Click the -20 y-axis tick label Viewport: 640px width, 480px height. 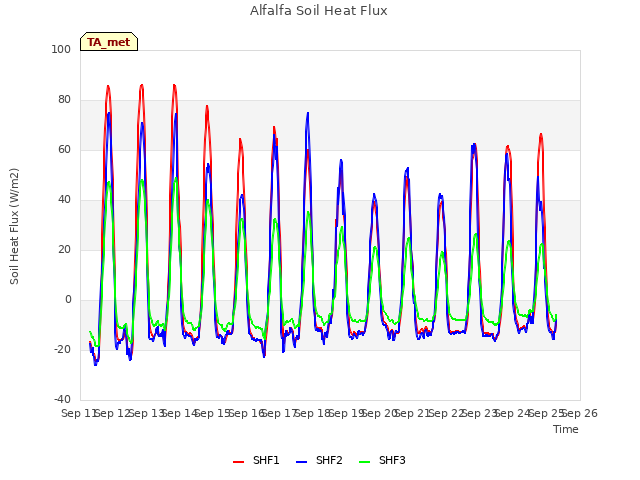coord(62,349)
